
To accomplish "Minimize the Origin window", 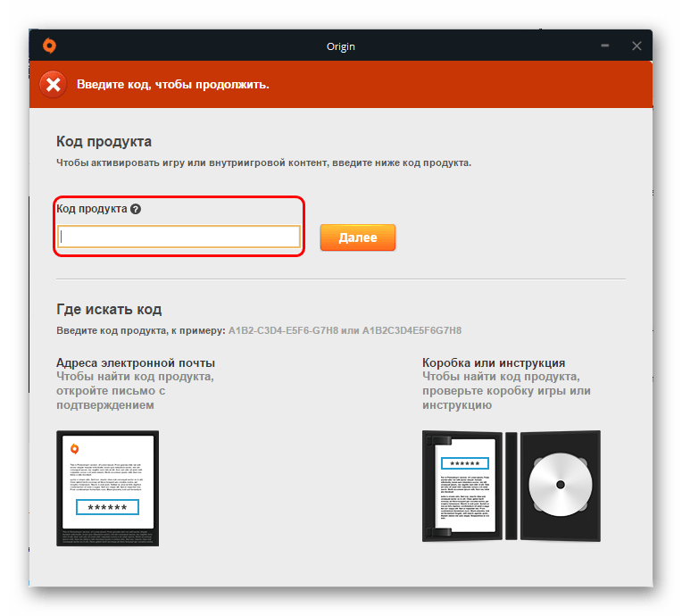I will point(604,46).
